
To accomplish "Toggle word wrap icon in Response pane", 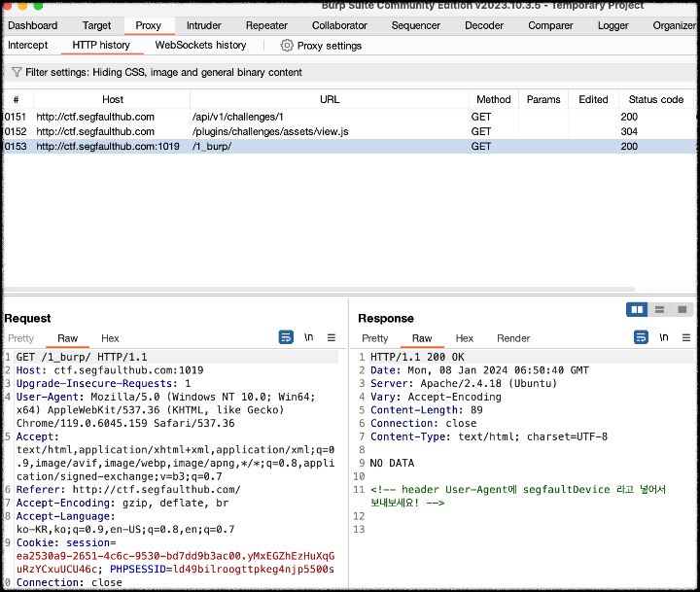I will 641,337.
